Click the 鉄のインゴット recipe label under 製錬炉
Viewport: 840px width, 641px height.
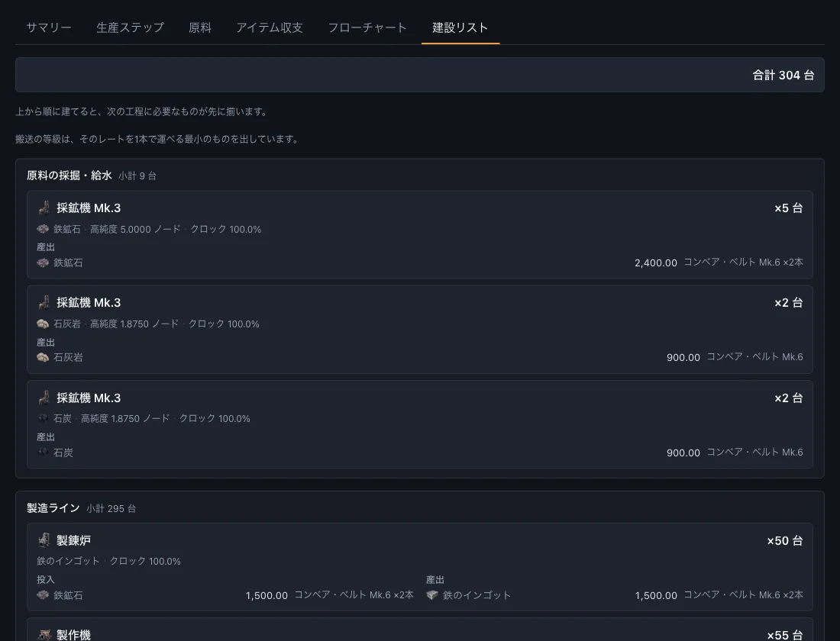point(68,561)
